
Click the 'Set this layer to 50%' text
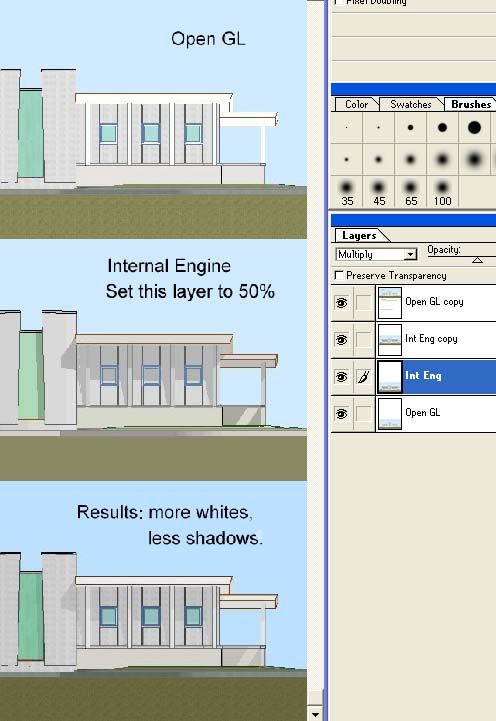[190, 292]
